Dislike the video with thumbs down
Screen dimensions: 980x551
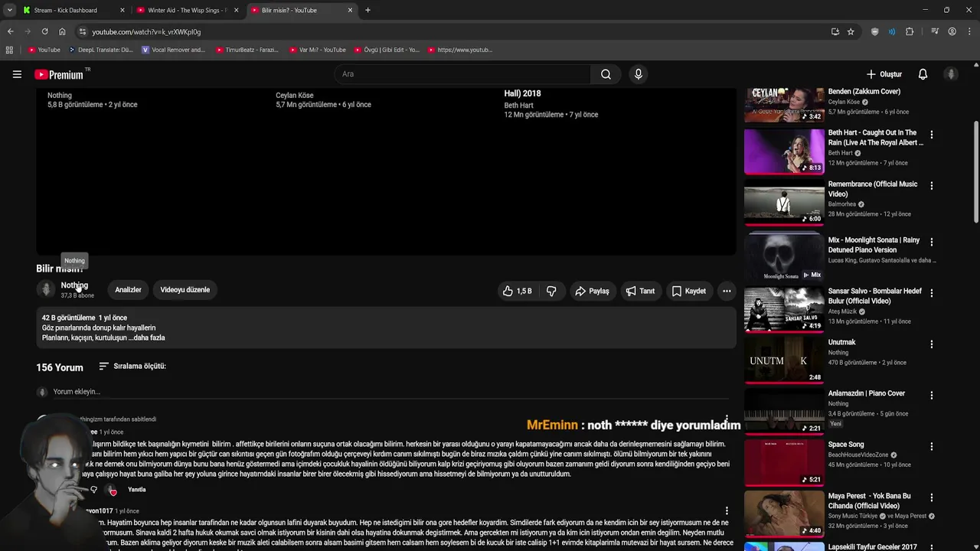tap(551, 291)
